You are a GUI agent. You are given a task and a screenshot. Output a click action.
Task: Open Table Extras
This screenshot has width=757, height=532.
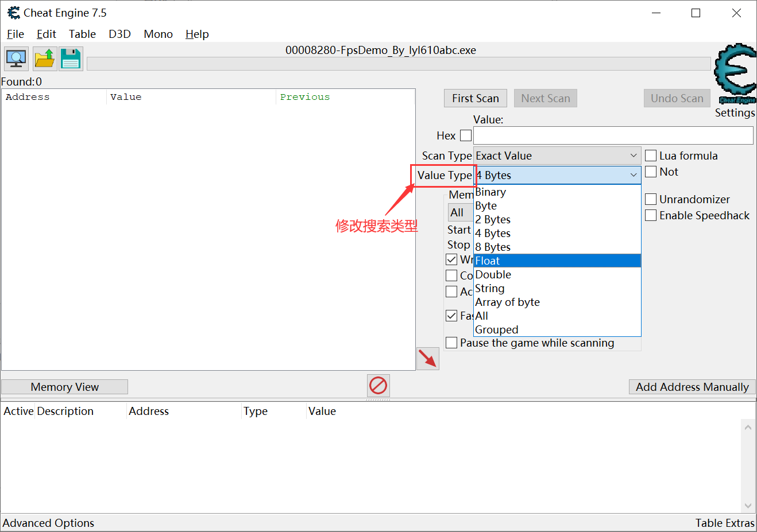coord(725,523)
